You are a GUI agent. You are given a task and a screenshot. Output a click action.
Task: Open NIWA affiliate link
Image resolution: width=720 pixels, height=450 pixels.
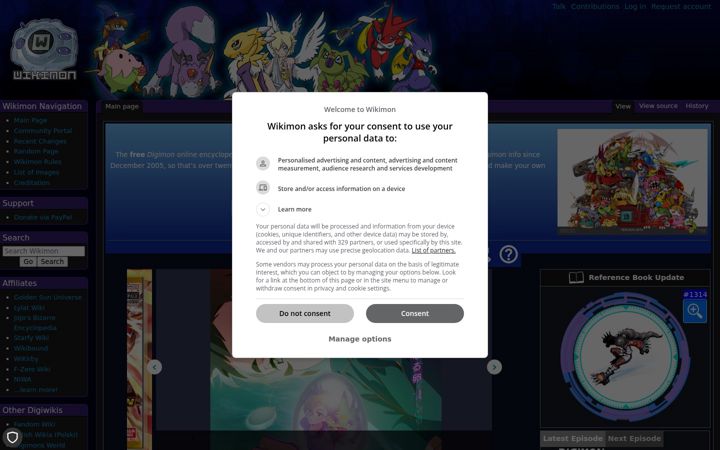tap(22, 380)
